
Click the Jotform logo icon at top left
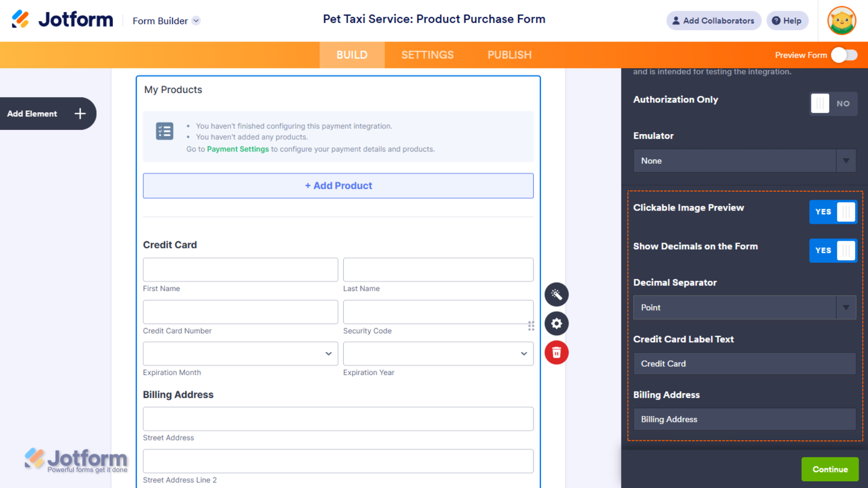[x=20, y=19]
